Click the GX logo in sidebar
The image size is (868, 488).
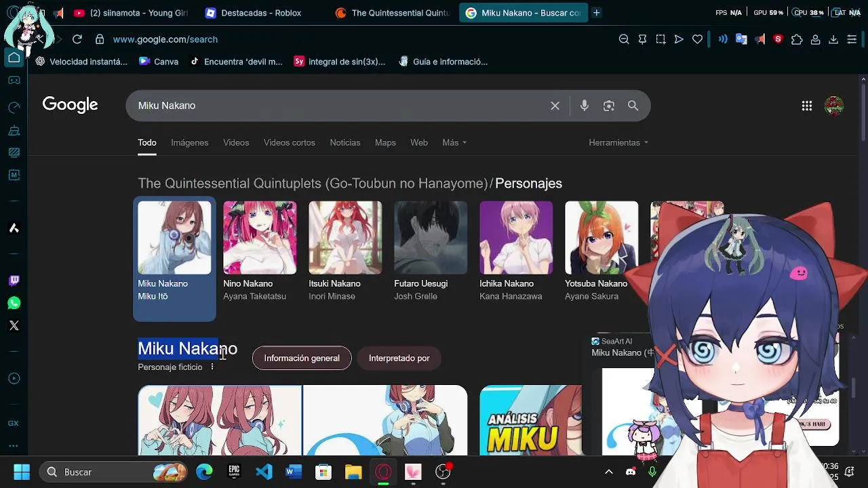[14, 423]
